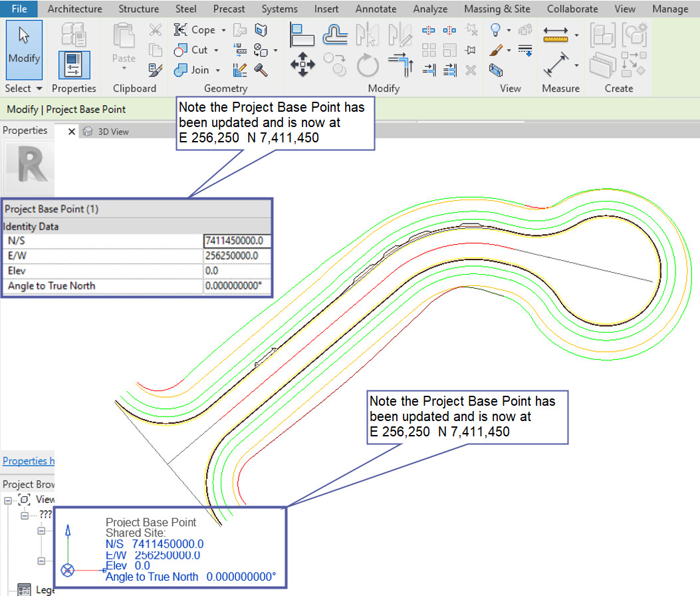Click the Properties help link

click(x=27, y=461)
